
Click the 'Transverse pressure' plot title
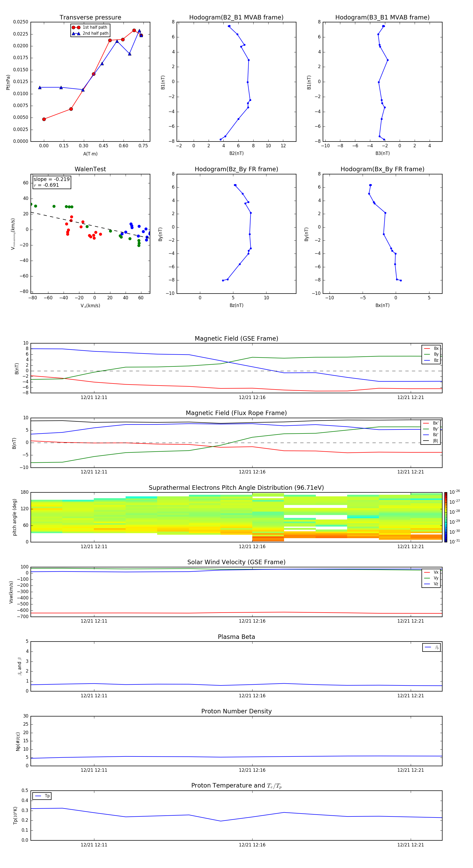[90, 18]
